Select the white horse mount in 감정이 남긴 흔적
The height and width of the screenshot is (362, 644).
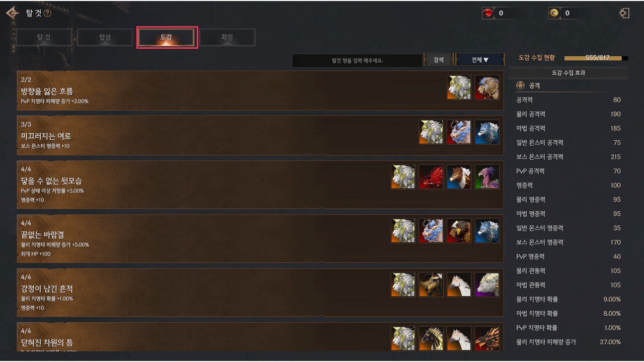[459, 285]
